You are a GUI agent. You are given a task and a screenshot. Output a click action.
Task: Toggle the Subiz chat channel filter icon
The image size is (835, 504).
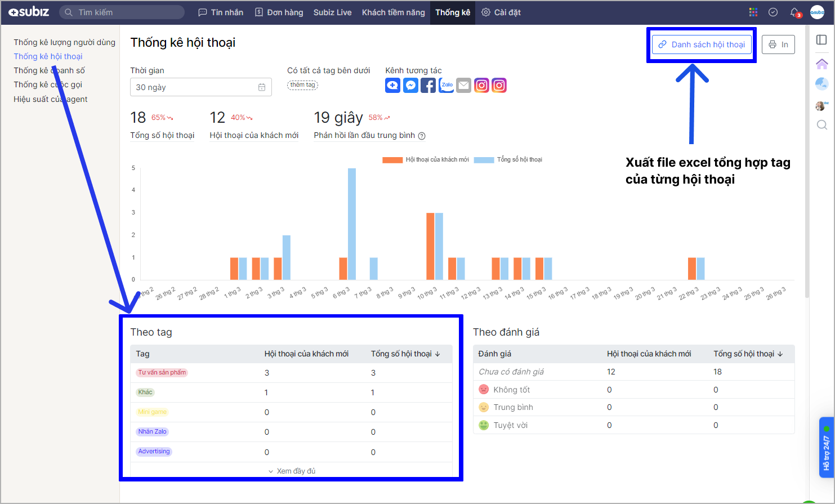tap(392, 86)
